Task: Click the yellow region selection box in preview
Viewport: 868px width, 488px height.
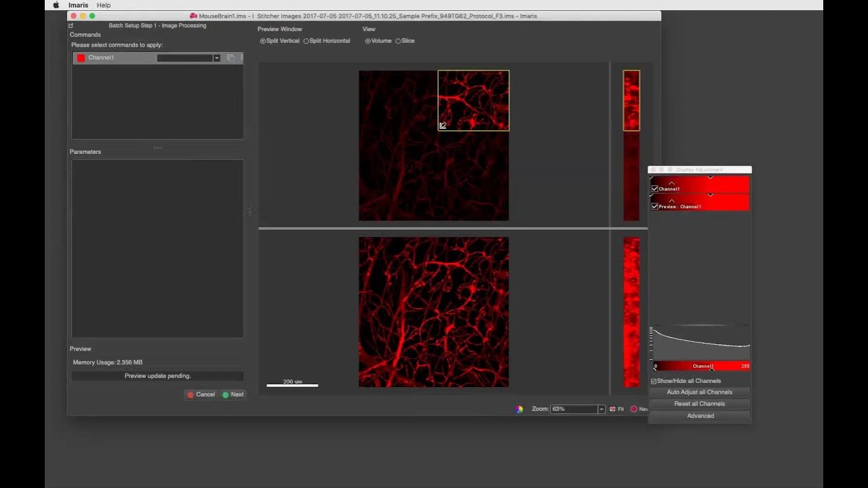Action: [x=473, y=100]
